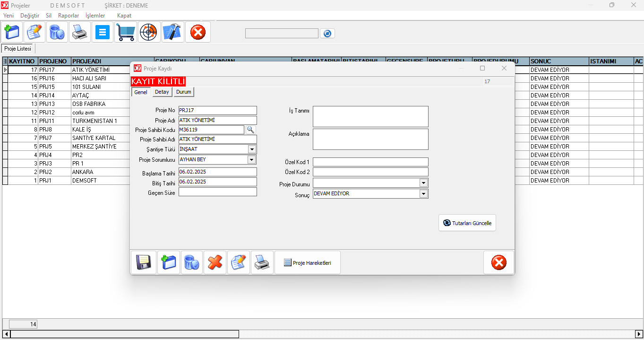The image size is (644, 340).
Task: Click the shopping cart toolbar icon
Action: [126, 32]
